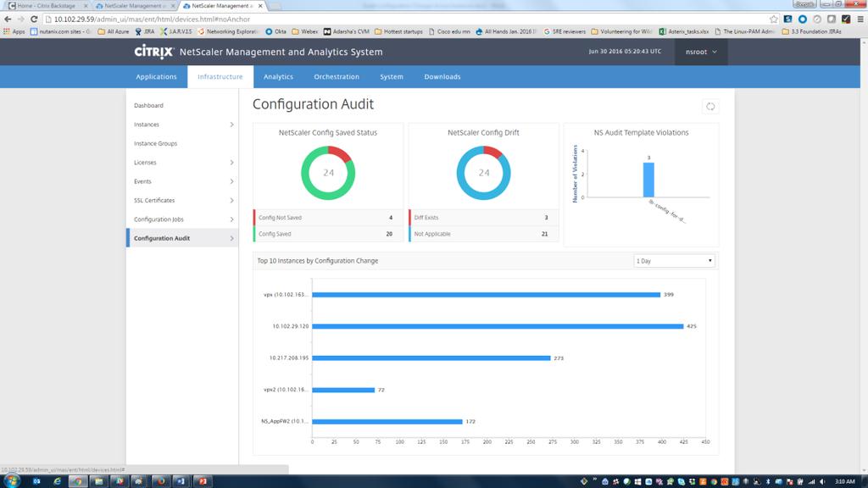Click the vpx2 bar showing 72

tap(343, 390)
